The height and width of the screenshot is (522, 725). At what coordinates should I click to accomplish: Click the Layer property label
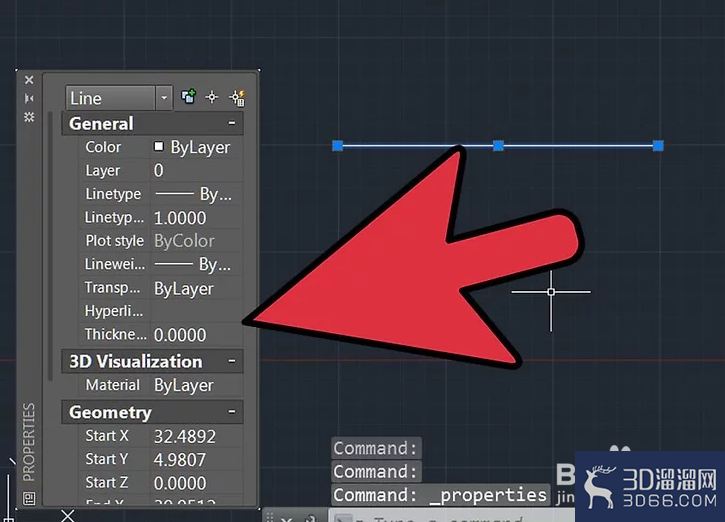[103, 171]
